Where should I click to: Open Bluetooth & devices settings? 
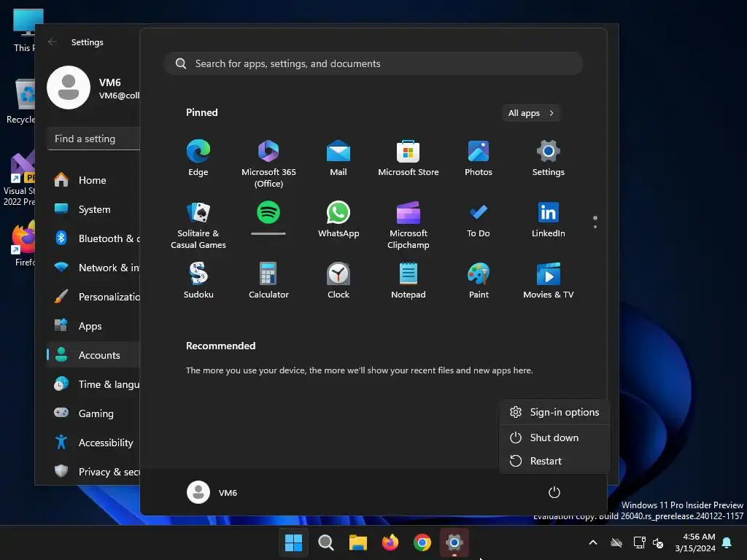(93, 238)
